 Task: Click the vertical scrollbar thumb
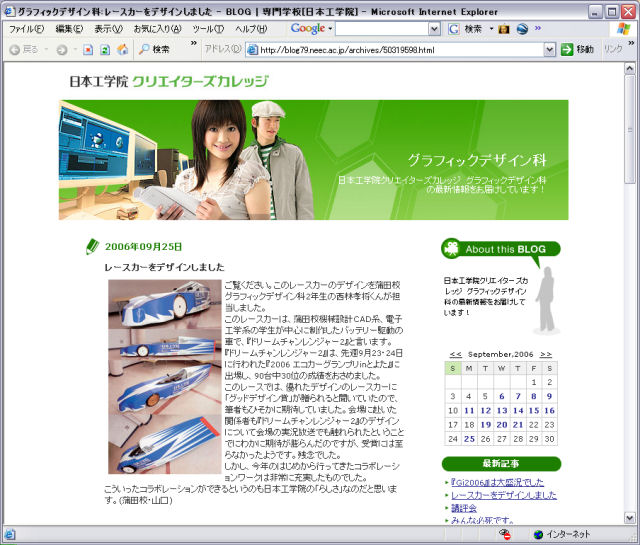pyautogui.click(x=630, y=129)
